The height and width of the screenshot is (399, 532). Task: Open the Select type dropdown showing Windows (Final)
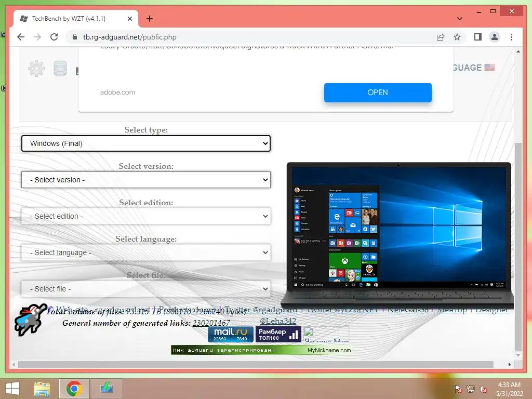click(x=146, y=143)
